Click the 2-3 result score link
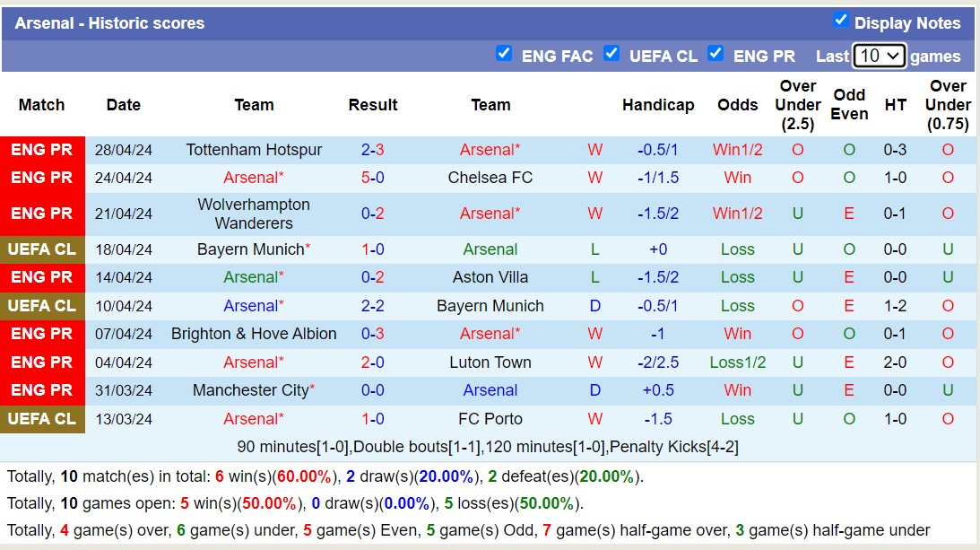980x550 pixels. pyautogui.click(x=373, y=150)
